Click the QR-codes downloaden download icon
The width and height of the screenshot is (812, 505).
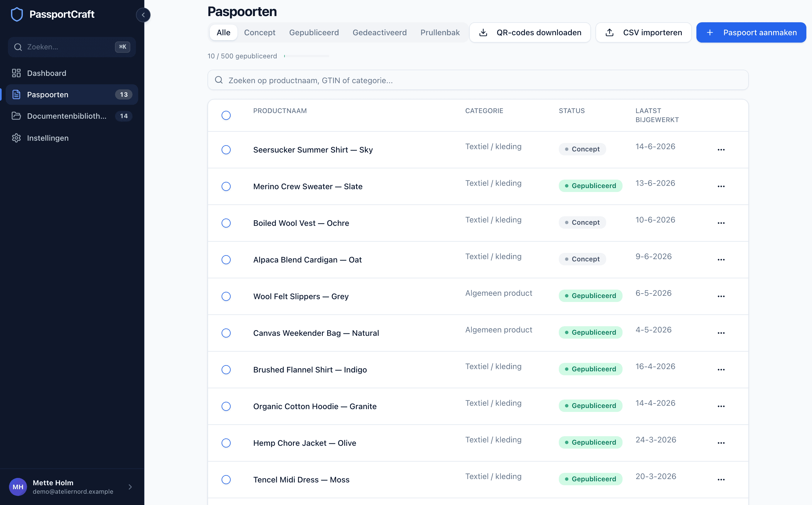[x=483, y=32]
